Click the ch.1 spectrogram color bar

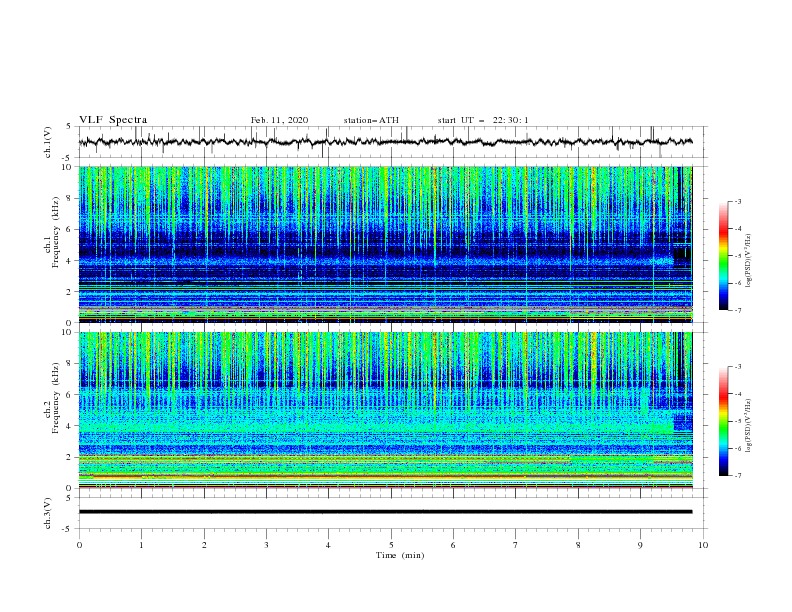[x=723, y=256]
